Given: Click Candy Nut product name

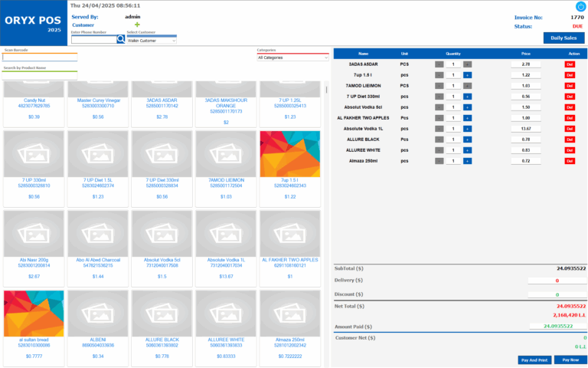Looking at the screenshot, I should tap(34, 100).
